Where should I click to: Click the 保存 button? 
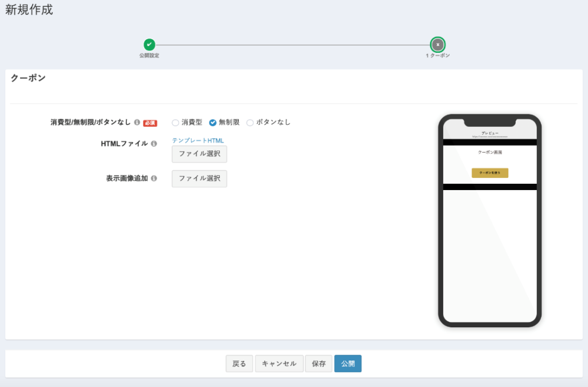319,363
